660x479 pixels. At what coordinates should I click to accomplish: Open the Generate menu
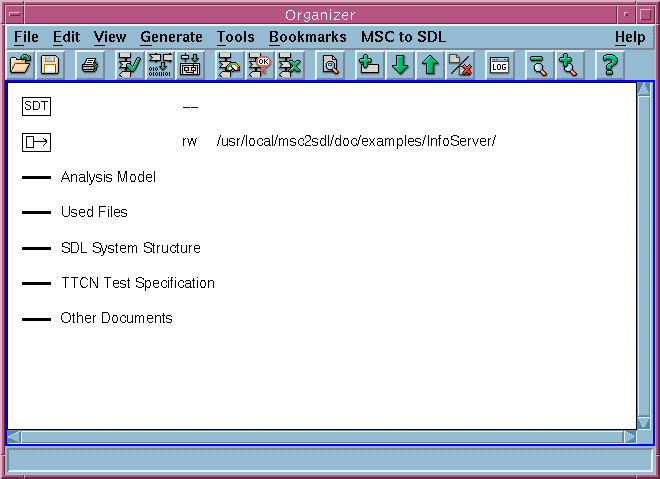click(171, 37)
